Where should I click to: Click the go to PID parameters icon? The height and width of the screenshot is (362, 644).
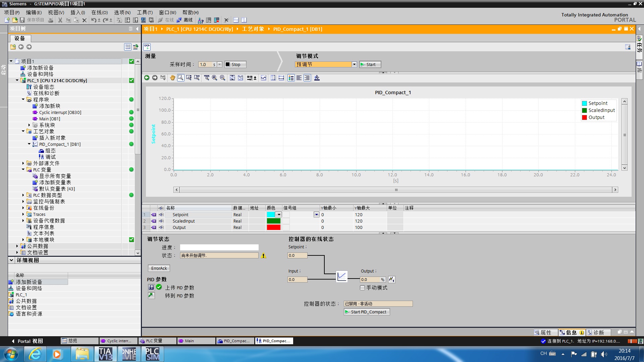pyautogui.click(x=151, y=295)
